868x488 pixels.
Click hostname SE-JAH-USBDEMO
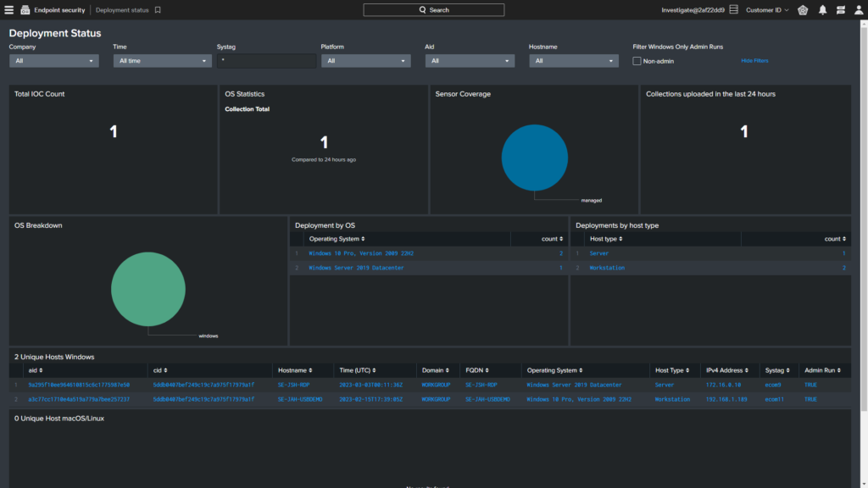[299, 399]
